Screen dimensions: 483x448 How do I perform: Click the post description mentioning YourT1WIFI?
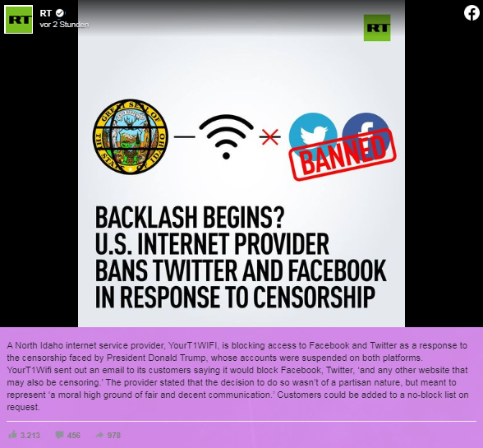click(x=237, y=376)
